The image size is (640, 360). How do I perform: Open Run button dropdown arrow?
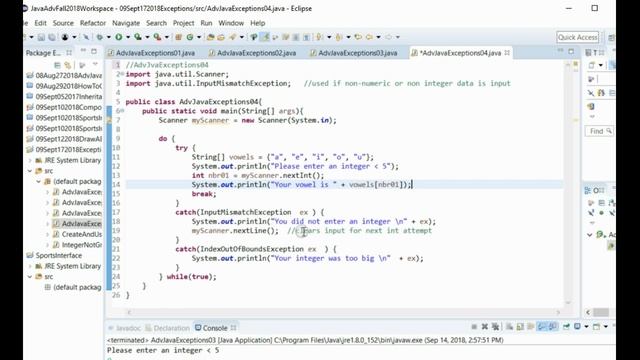coord(128,37)
